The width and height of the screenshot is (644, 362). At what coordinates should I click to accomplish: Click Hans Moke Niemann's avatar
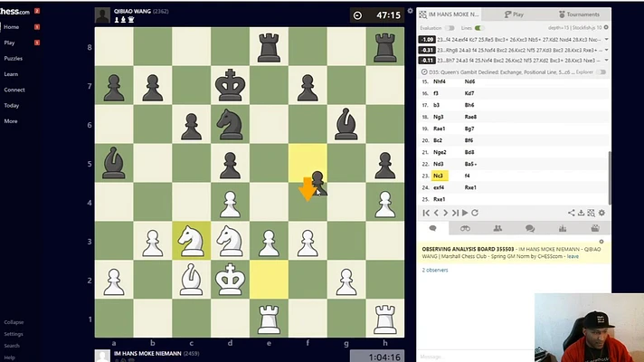[102, 356]
